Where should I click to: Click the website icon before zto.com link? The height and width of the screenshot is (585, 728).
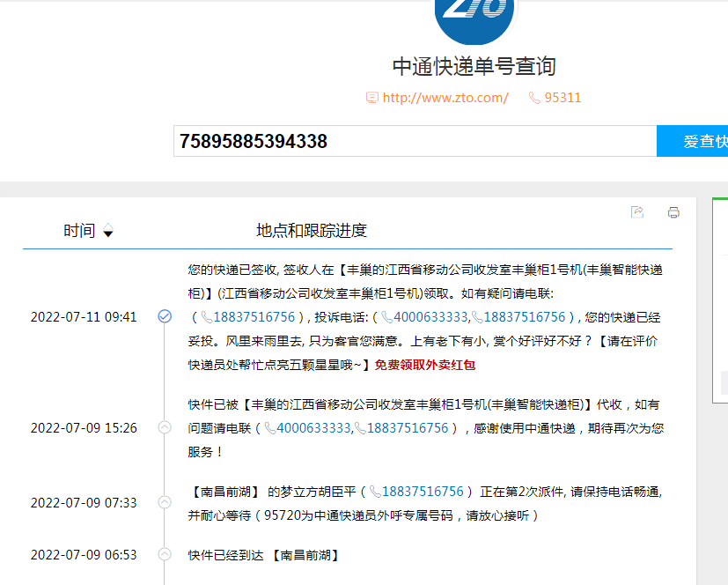click(x=371, y=98)
